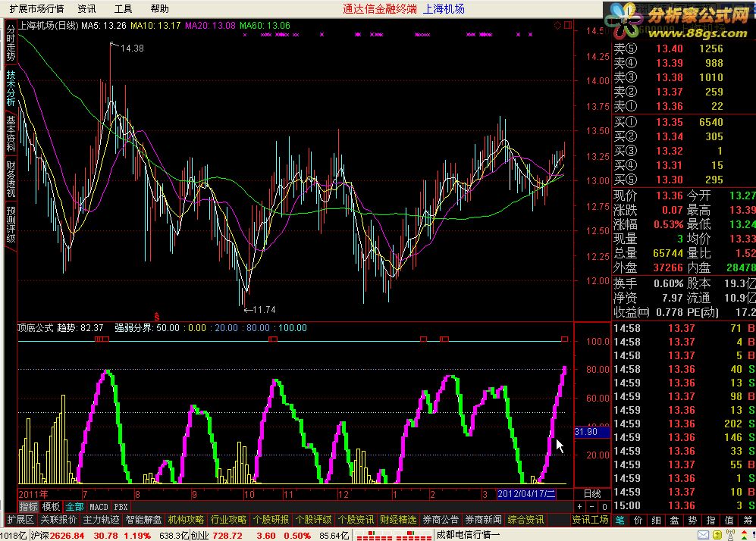Screen dimensions: 756x541
Task: Open the 机构攻略 tab
Action: pos(186,520)
